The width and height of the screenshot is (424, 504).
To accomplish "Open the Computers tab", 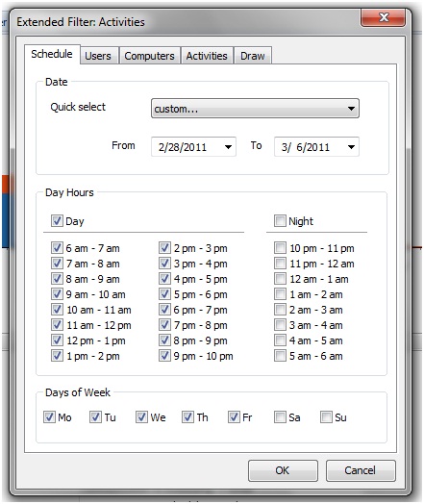I will 149,56.
